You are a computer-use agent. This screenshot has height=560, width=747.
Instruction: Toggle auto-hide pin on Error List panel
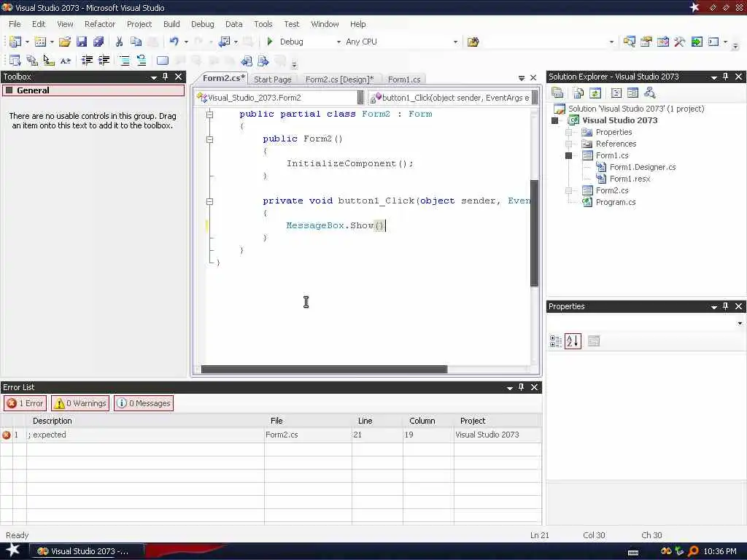click(x=521, y=387)
